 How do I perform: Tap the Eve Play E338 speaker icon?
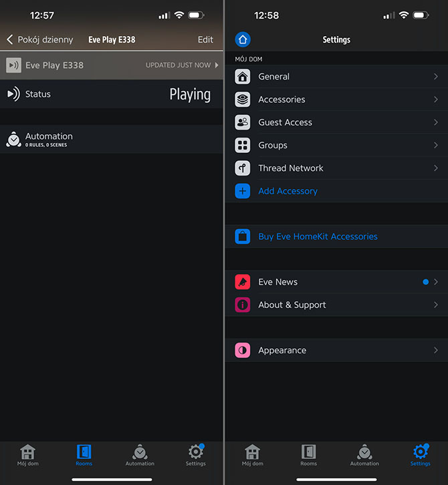coord(13,65)
